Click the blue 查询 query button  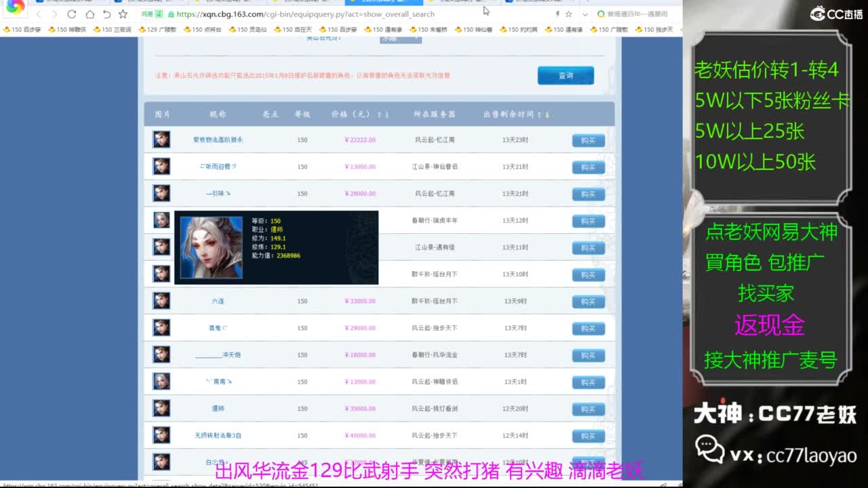tap(566, 75)
